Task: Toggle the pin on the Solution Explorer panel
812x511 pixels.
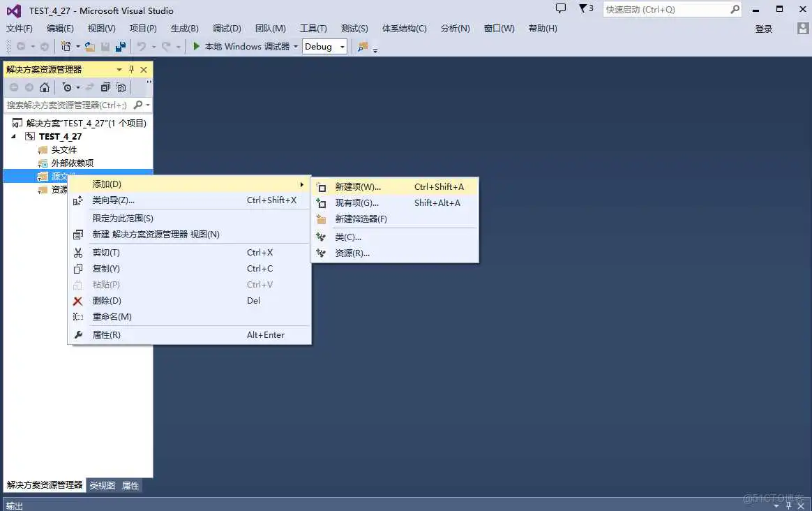Action: click(x=131, y=69)
